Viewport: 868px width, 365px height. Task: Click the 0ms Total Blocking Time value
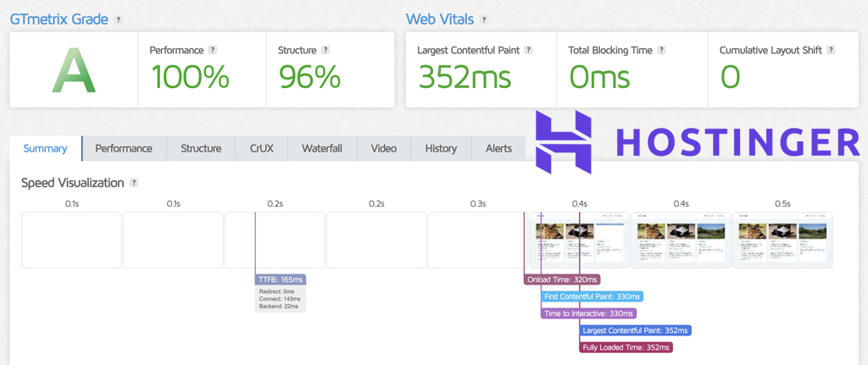599,76
